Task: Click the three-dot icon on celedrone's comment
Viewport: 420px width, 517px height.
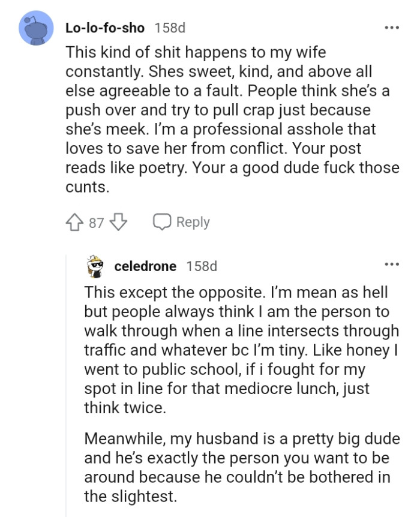Action: 393,265
